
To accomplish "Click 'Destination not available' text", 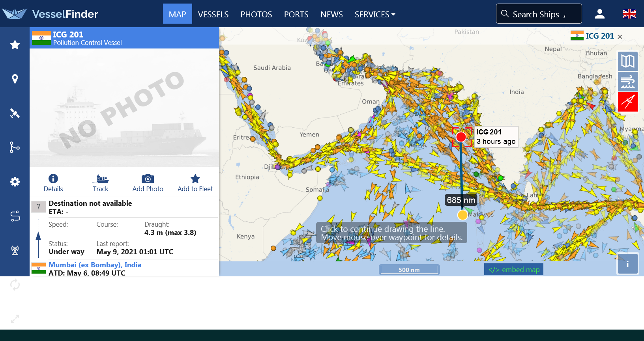I will tap(90, 203).
